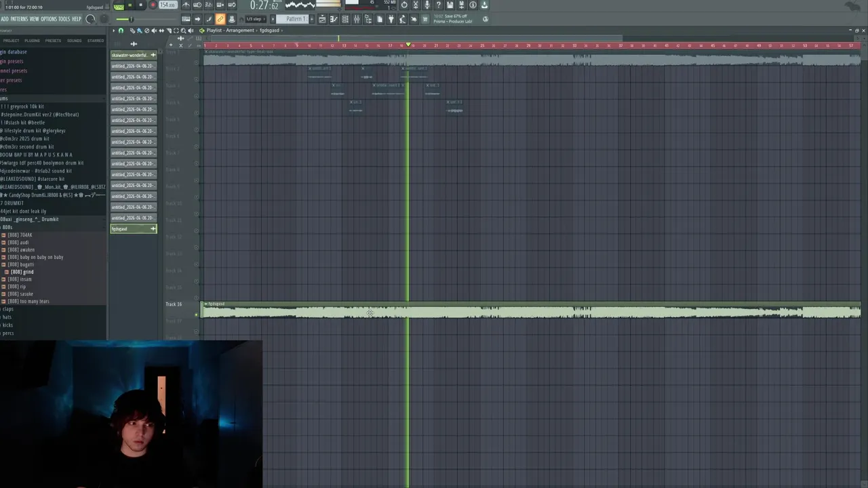Click the Stop transport button
Image resolution: width=868 pixels, height=488 pixels.
[x=140, y=5]
